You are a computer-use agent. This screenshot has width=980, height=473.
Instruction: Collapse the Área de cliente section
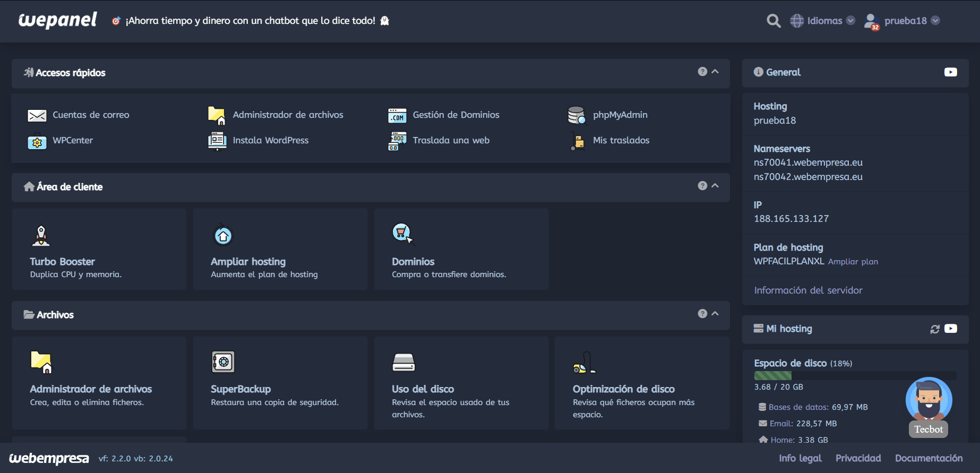click(715, 186)
